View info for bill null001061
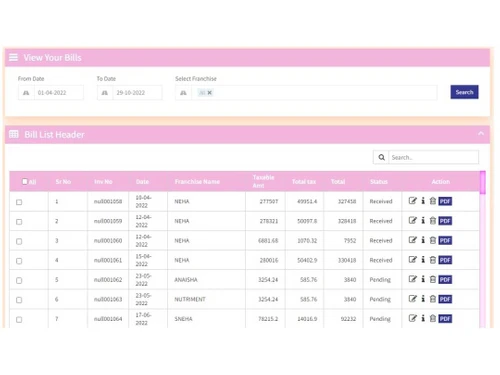 (x=423, y=259)
